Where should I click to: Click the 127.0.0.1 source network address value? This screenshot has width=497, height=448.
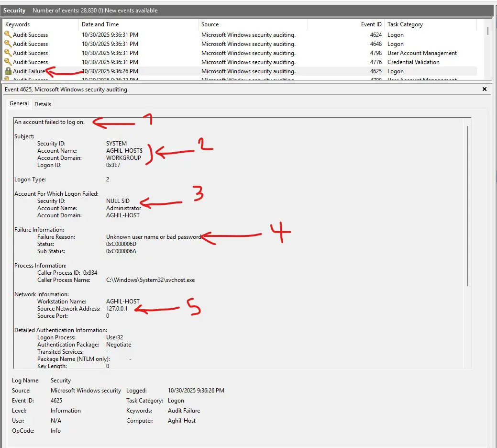(117, 309)
